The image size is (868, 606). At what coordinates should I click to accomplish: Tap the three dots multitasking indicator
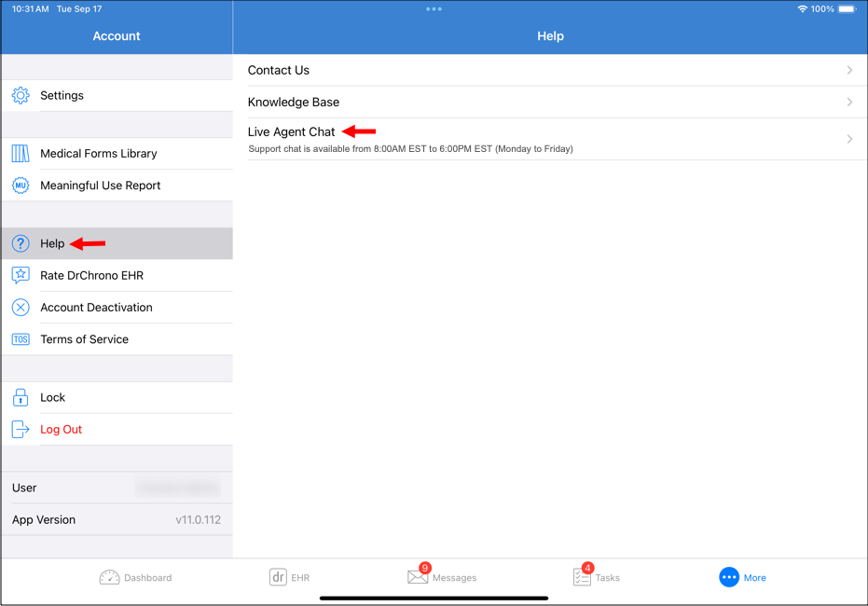pyautogui.click(x=434, y=8)
